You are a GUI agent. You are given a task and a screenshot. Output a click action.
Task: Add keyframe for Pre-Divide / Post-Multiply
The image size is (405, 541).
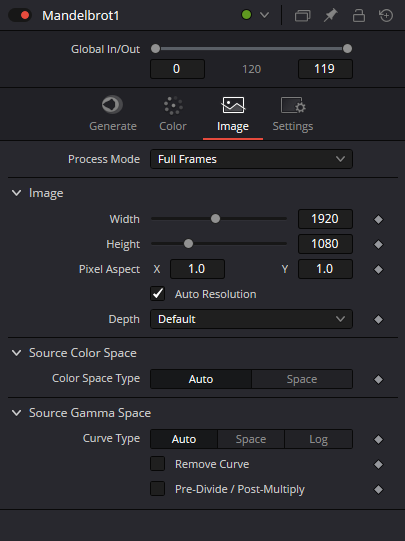(x=378, y=490)
